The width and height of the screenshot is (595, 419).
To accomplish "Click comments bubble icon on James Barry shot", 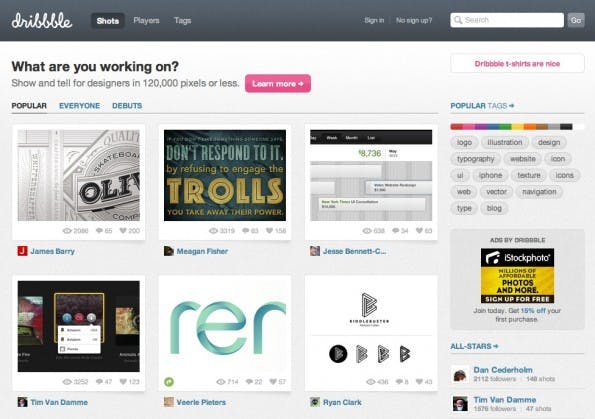I will pos(99,230).
